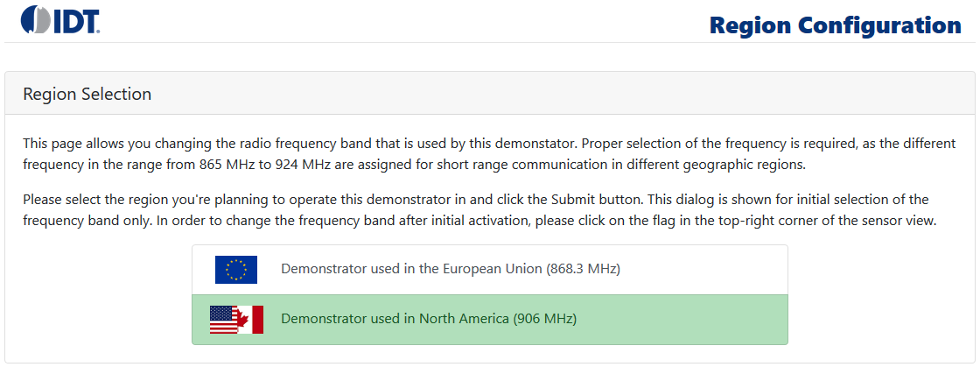Click the "Region Configuration" page title
This screenshot has width=980, height=367.
(x=835, y=25)
